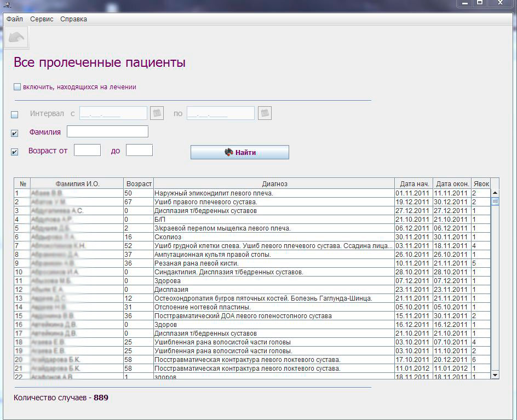Click the application icon in title bar
517x420 pixels.
7,5
